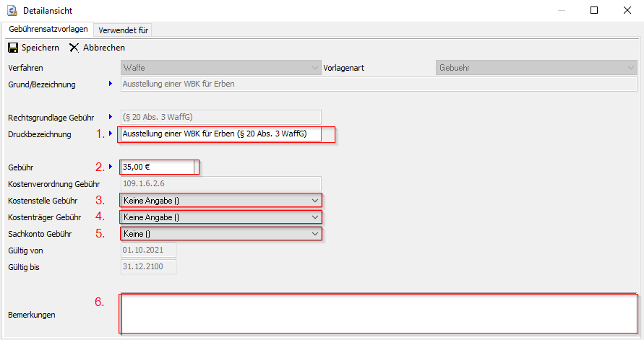Click the Detailansicht window title icon
The height and width of the screenshot is (340, 644).
[11, 11]
